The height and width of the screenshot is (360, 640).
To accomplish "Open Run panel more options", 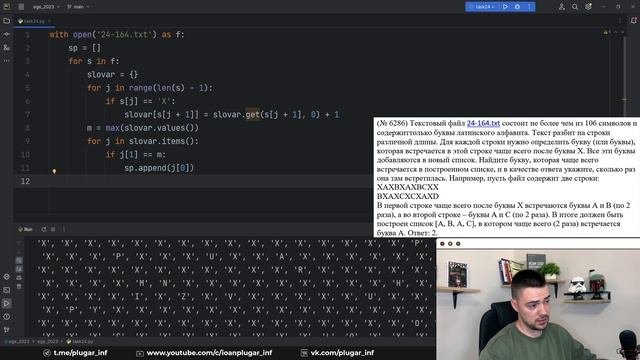I will point(64,229).
